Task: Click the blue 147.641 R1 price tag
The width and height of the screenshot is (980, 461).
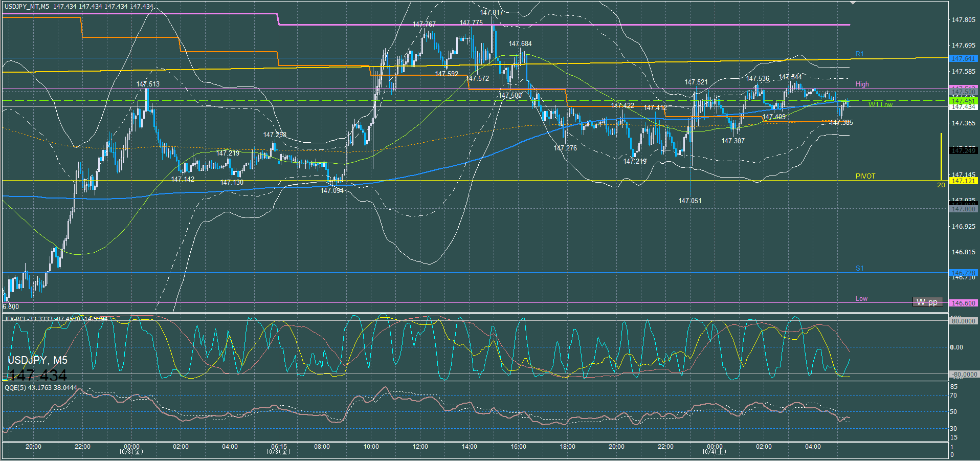Action: pos(963,59)
